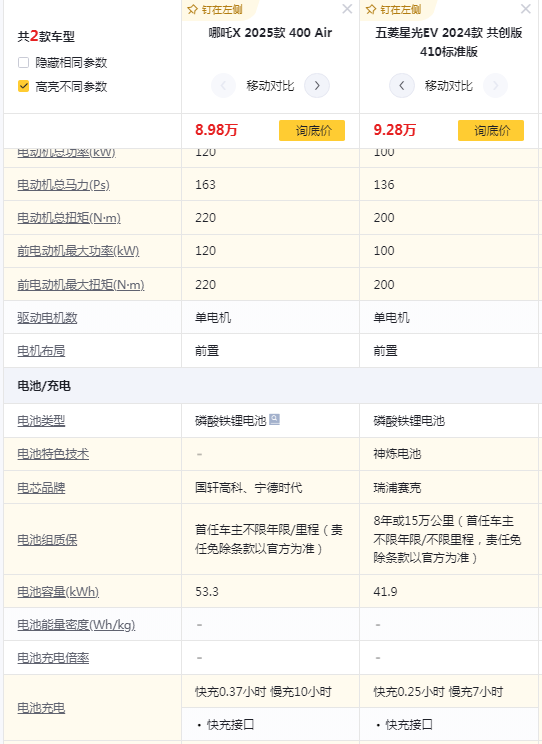Image resolution: width=542 pixels, height=744 pixels.
Task: Open 电芯品牌 parameter link
Action: 41,488
